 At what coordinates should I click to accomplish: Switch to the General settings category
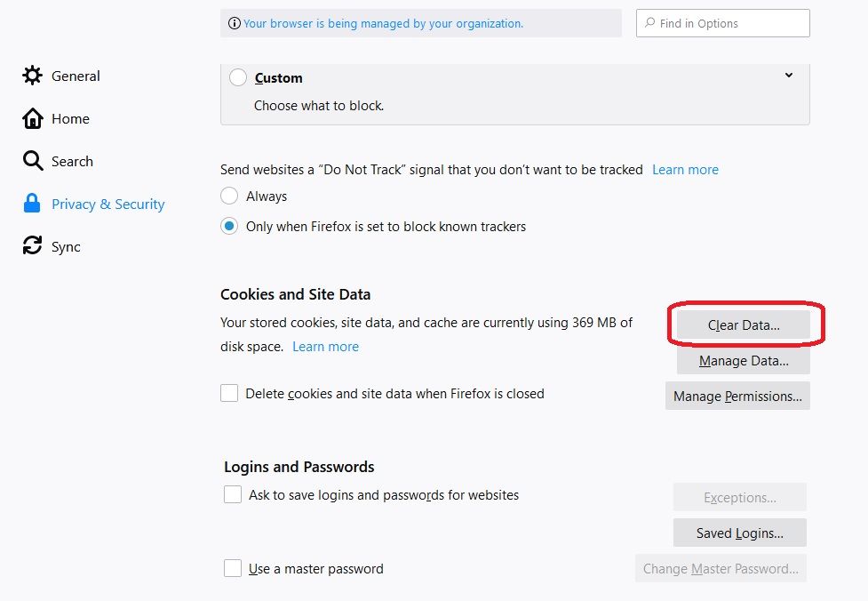pos(76,76)
